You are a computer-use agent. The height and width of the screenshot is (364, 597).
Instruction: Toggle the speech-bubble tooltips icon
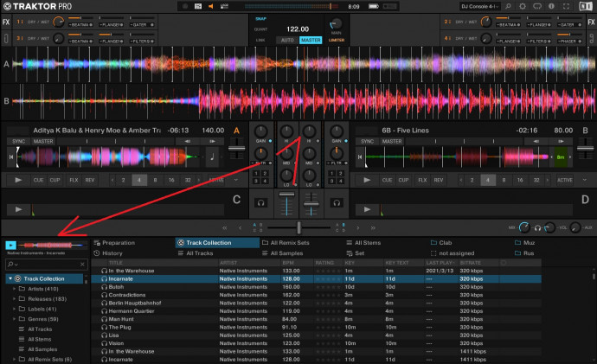pos(536,6)
